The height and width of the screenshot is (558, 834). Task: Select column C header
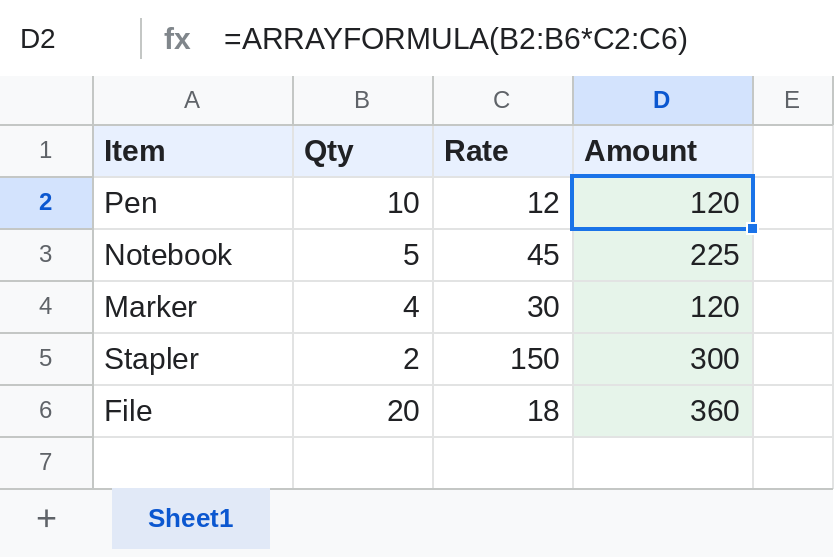point(503,100)
